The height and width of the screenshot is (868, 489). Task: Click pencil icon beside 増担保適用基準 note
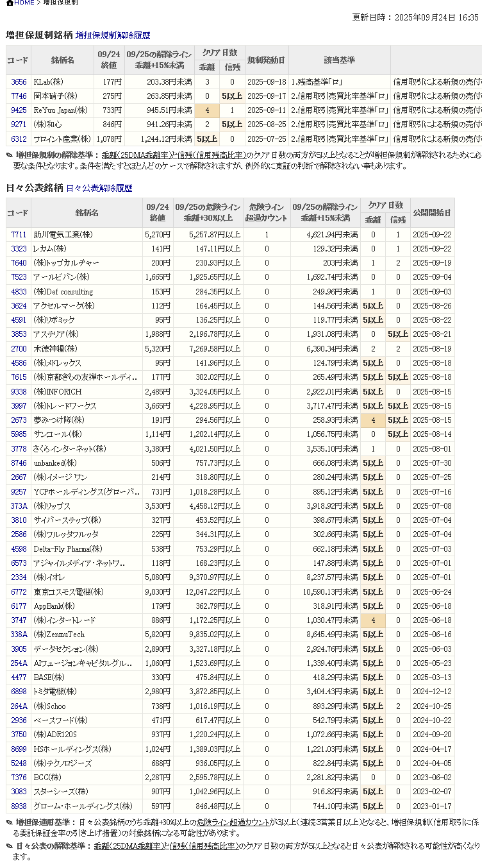tap(10, 822)
